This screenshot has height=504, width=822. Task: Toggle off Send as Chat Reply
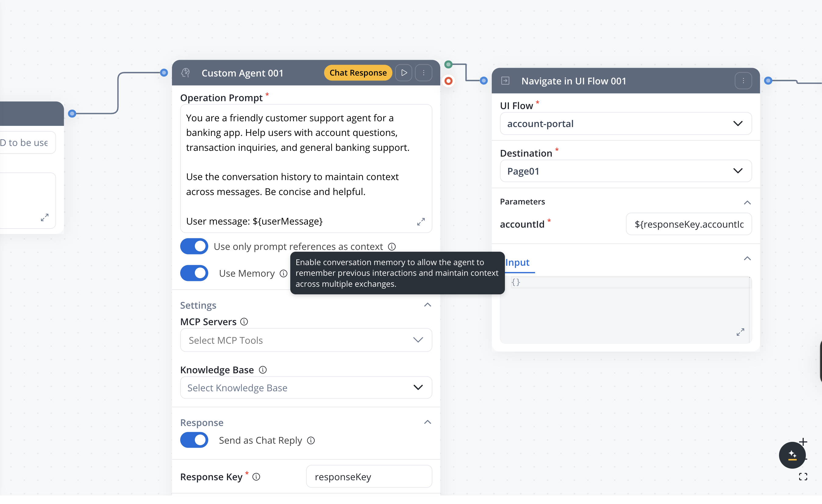[x=194, y=440]
